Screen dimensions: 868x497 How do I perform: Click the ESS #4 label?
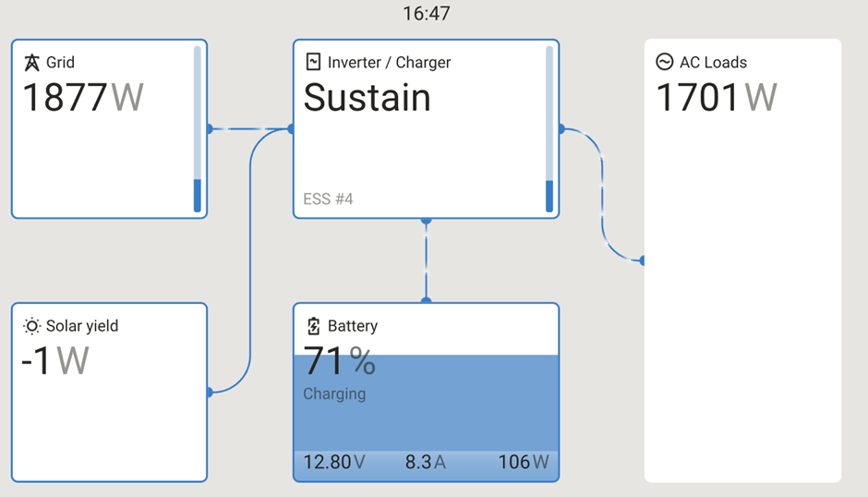point(328,200)
